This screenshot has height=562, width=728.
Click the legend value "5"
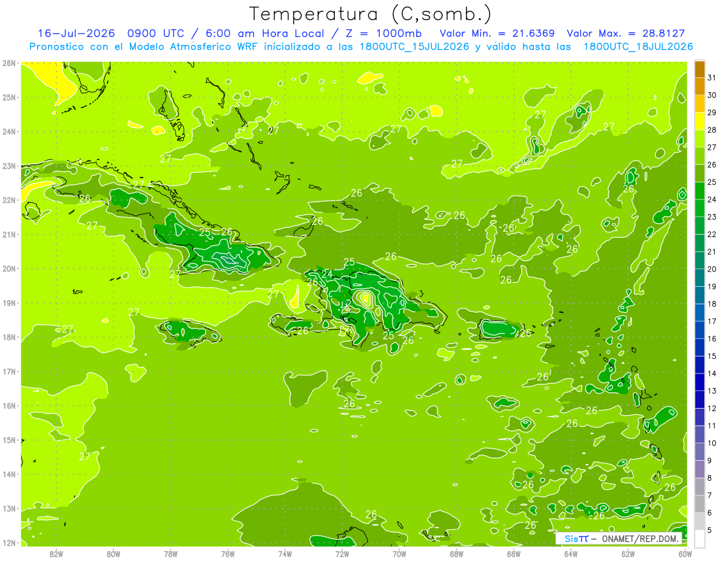710,530
